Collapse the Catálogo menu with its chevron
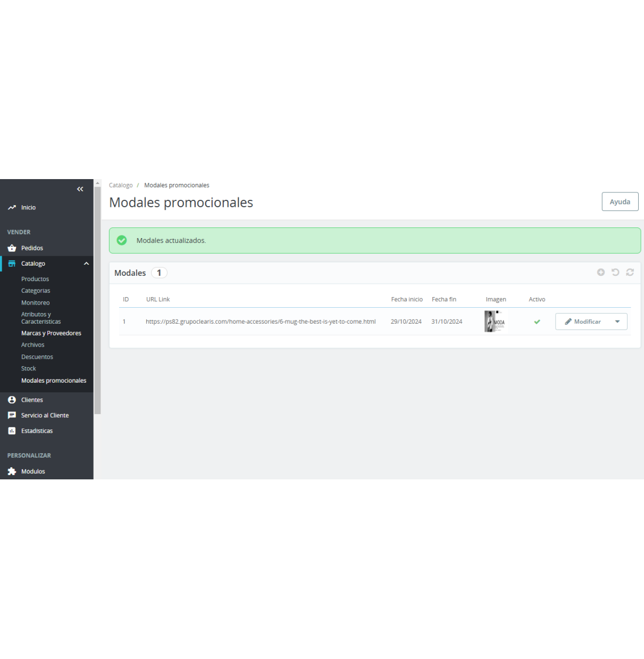The image size is (644, 659). (86, 263)
